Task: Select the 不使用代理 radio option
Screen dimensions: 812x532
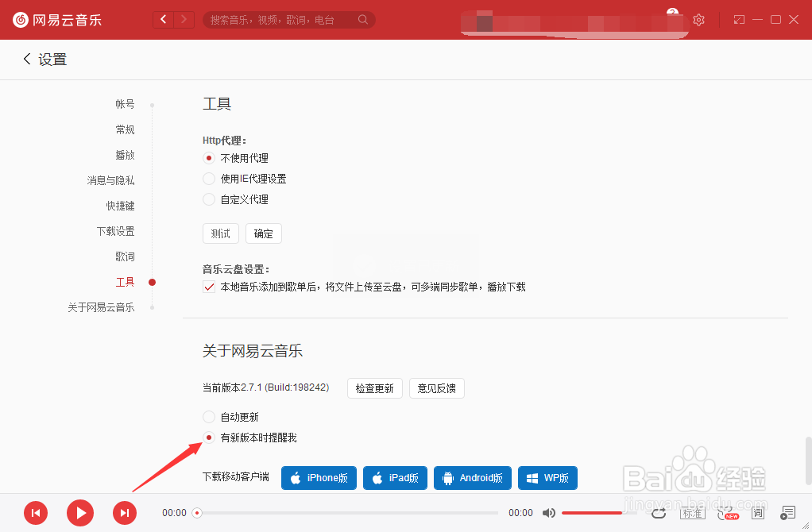Action: click(x=209, y=158)
